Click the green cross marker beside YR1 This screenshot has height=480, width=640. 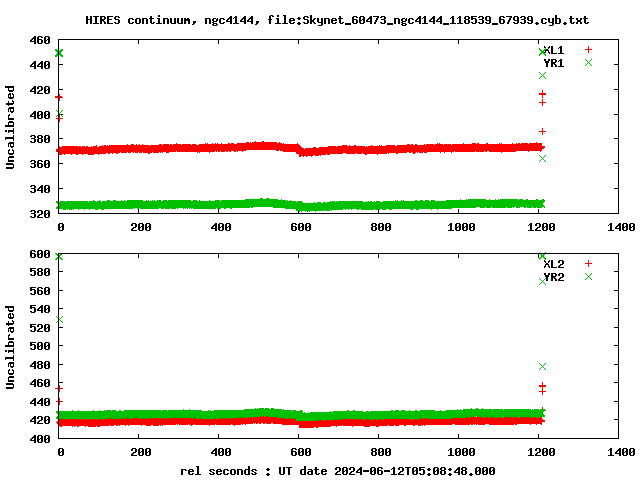[588, 62]
